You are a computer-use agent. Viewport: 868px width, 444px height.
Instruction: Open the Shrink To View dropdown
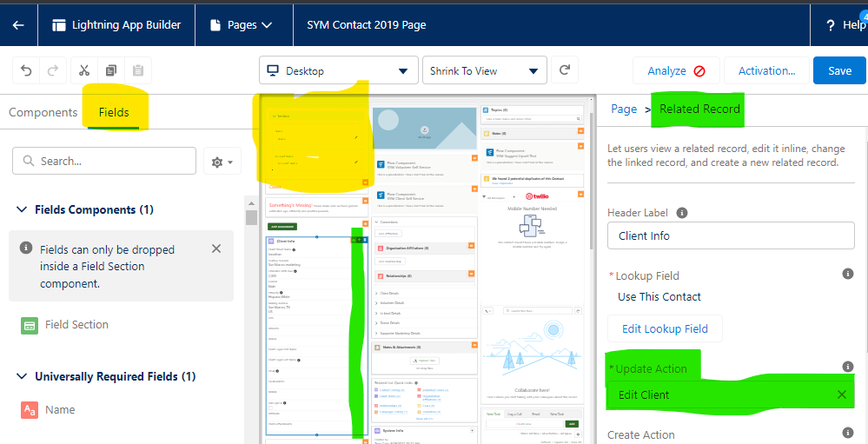(484, 70)
